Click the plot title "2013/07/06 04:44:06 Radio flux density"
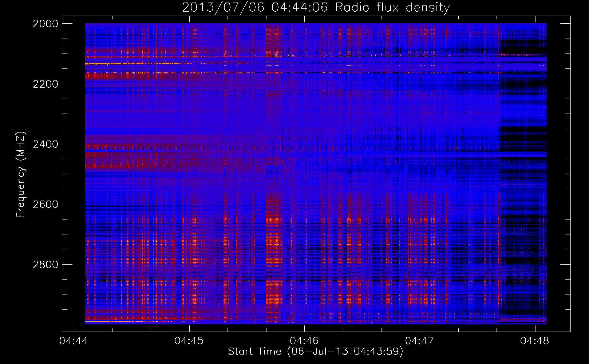The image size is (589, 364). click(316, 7)
